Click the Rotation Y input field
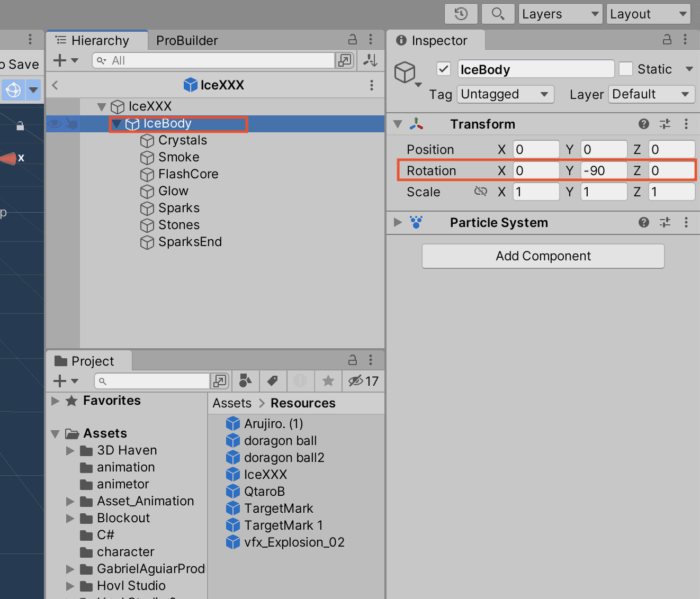Image resolution: width=700 pixels, height=599 pixels. pyautogui.click(x=607, y=170)
